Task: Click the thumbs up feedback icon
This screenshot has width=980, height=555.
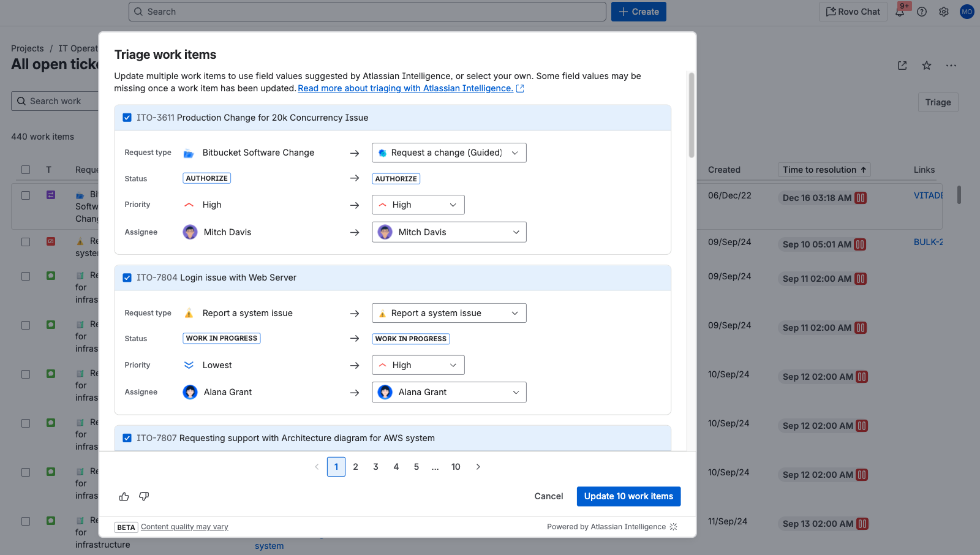Action: tap(124, 496)
